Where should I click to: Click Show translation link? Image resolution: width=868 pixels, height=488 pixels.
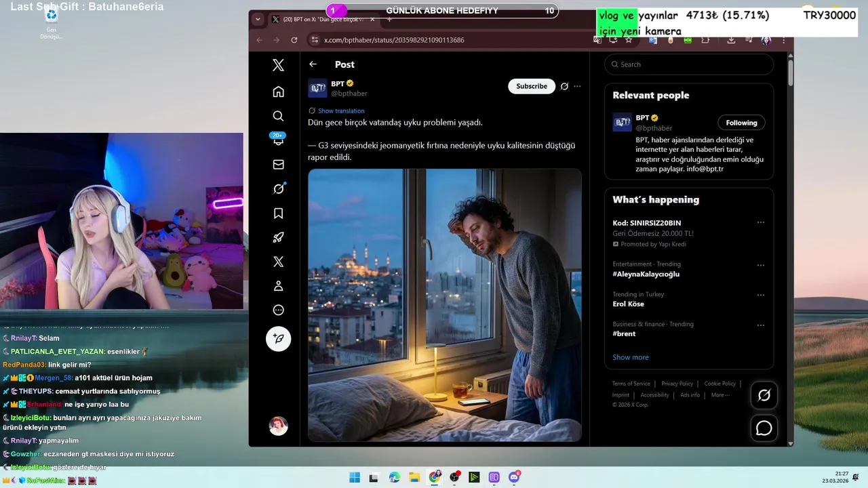coord(341,110)
